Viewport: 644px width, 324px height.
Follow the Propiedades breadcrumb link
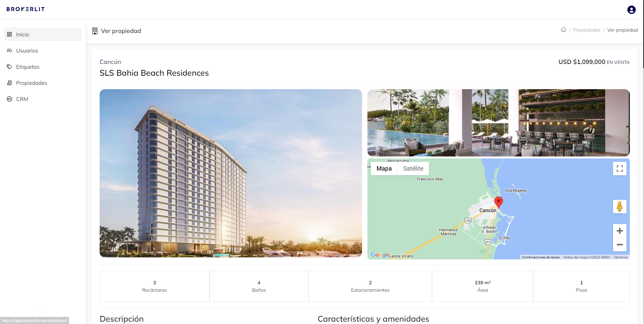tap(586, 30)
